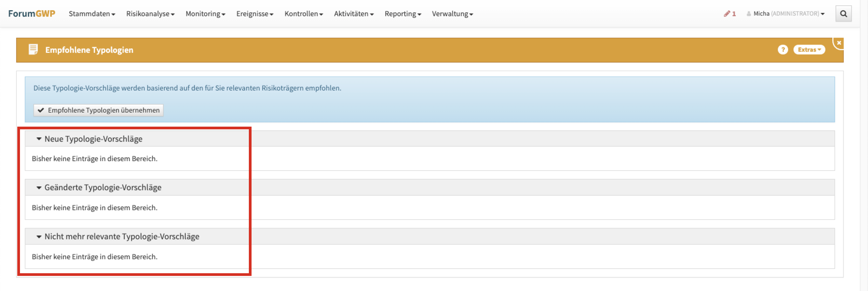The image size is (868, 291).
Task: Click Empfohlene Typologien übernehmen button
Action: click(99, 110)
